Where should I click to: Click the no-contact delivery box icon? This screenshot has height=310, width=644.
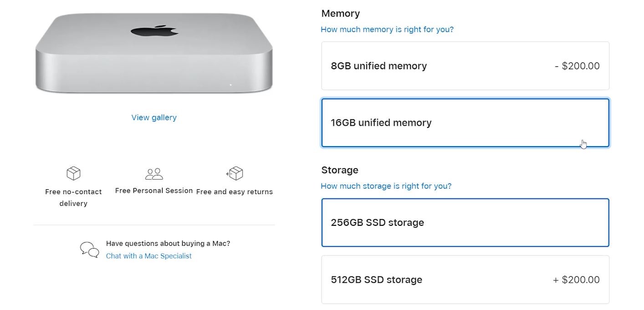click(73, 173)
